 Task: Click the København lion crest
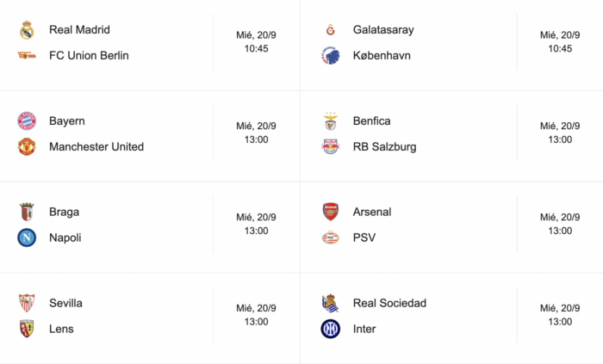(330, 56)
